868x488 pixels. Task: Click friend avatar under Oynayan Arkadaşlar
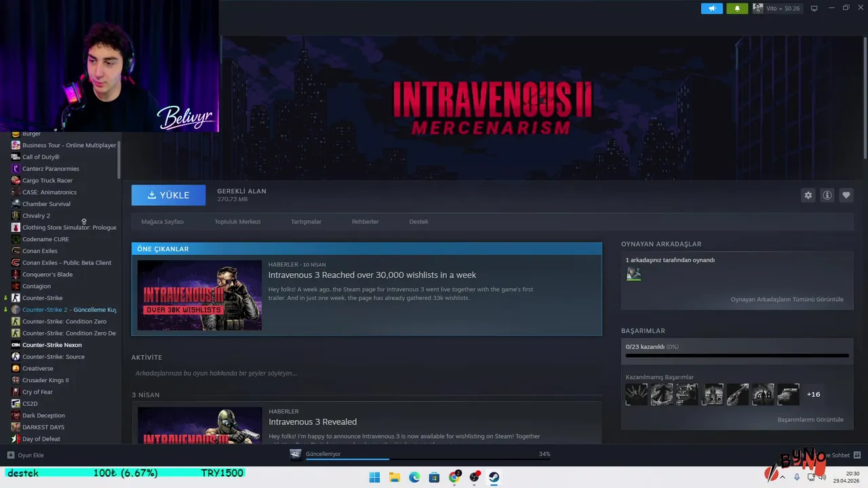pos(633,274)
